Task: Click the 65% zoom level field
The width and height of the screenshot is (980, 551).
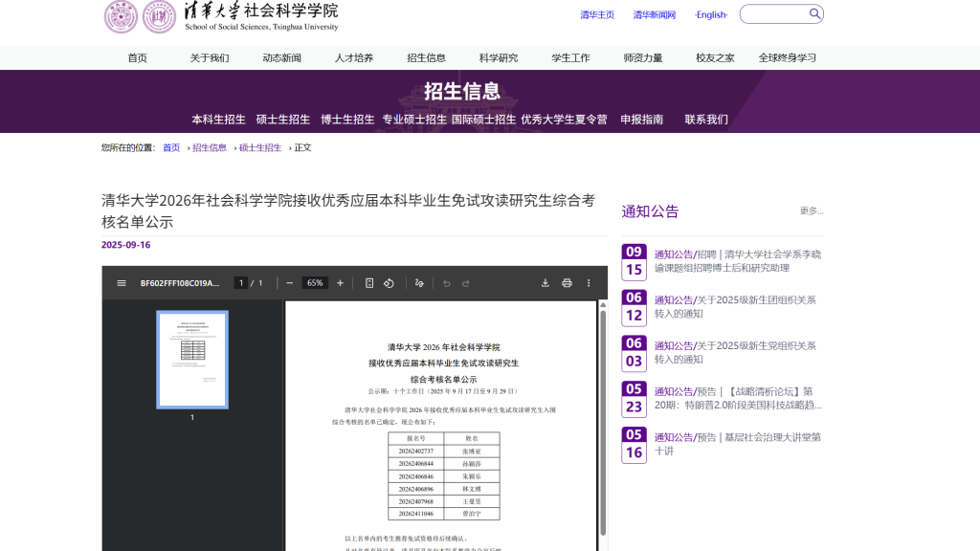Action: (315, 283)
